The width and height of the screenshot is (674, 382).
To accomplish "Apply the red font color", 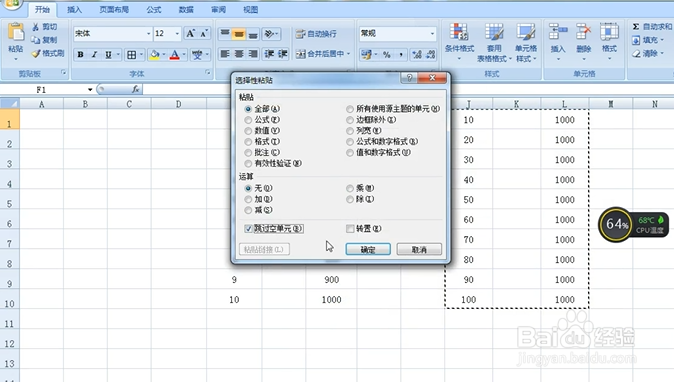I will [x=175, y=55].
